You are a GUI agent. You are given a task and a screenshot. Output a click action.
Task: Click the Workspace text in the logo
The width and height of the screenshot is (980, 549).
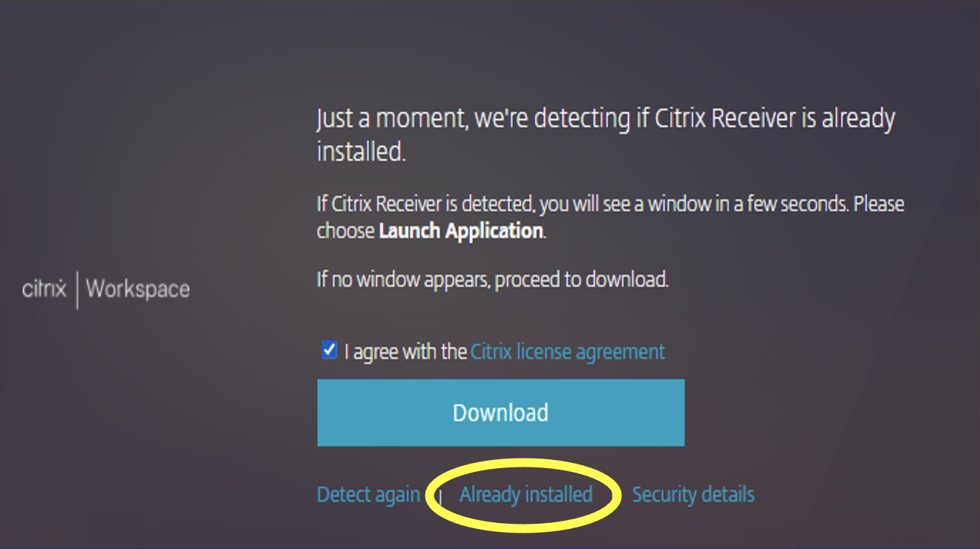[x=138, y=289]
